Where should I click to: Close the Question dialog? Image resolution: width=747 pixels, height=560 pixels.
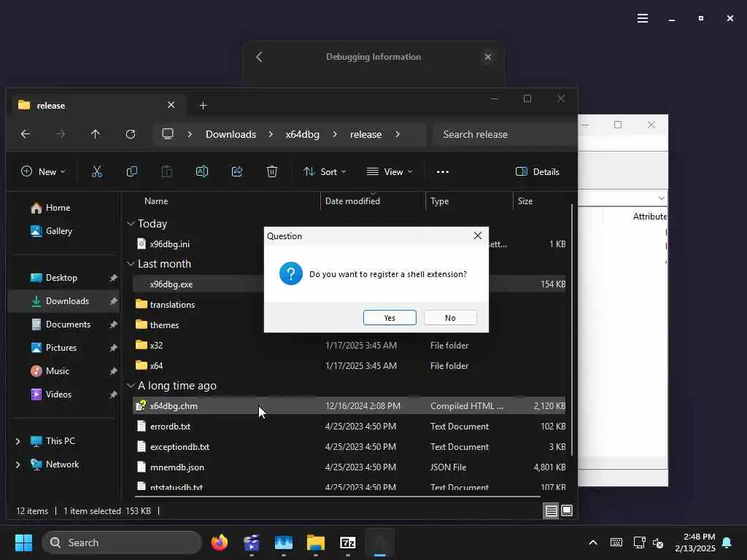[477, 236]
